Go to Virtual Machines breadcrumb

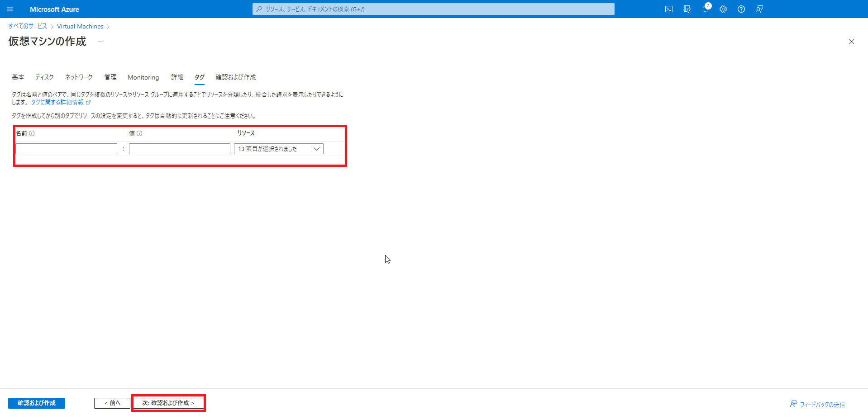[80, 26]
